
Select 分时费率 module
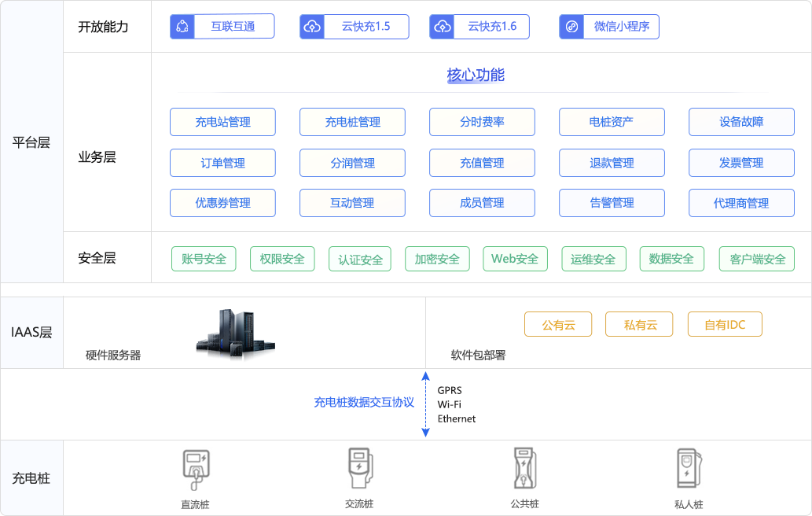(x=482, y=122)
